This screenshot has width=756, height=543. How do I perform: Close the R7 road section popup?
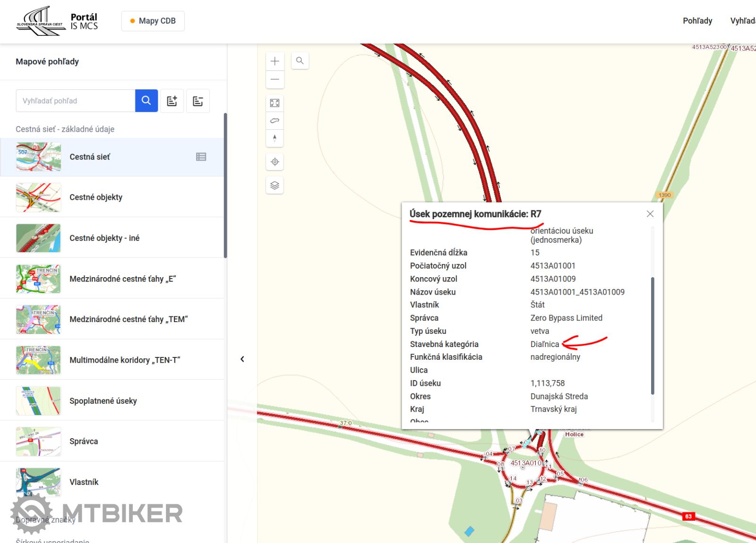(x=650, y=214)
